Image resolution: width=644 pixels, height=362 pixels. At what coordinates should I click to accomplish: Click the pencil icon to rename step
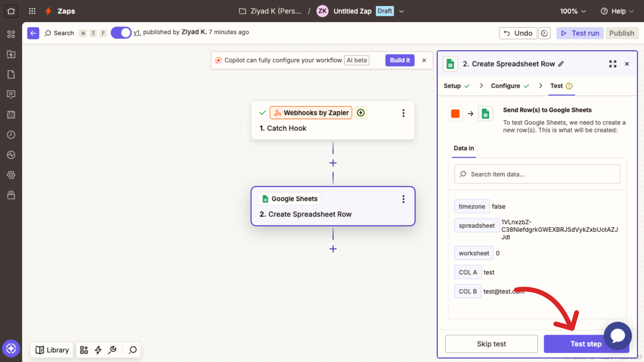[561, 64]
